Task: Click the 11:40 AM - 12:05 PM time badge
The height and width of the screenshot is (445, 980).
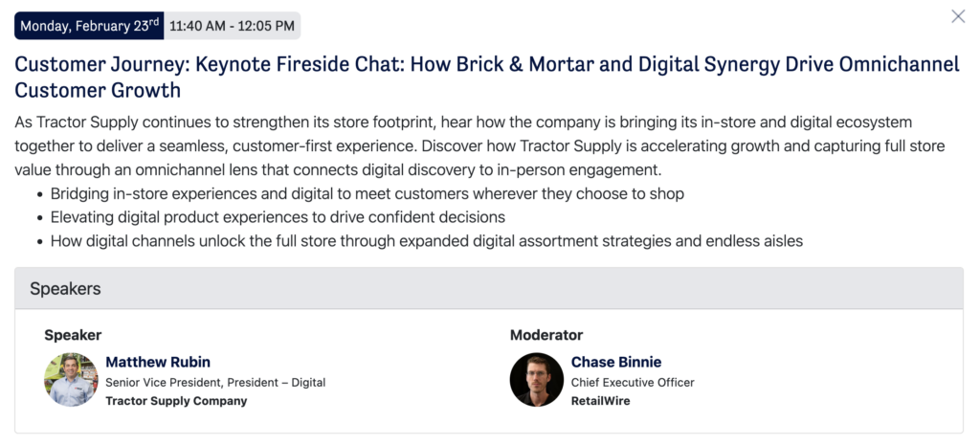Action: pos(232,26)
